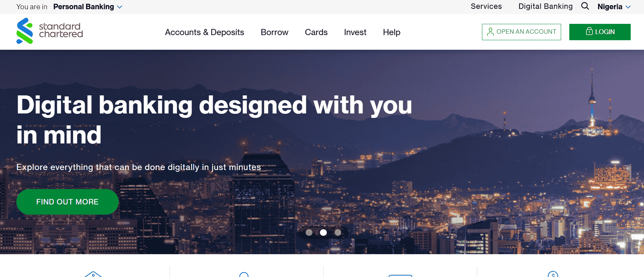Open the Accounts & Deposits menu
Image resolution: width=644 pixels, height=277 pixels.
click(204, 32)
